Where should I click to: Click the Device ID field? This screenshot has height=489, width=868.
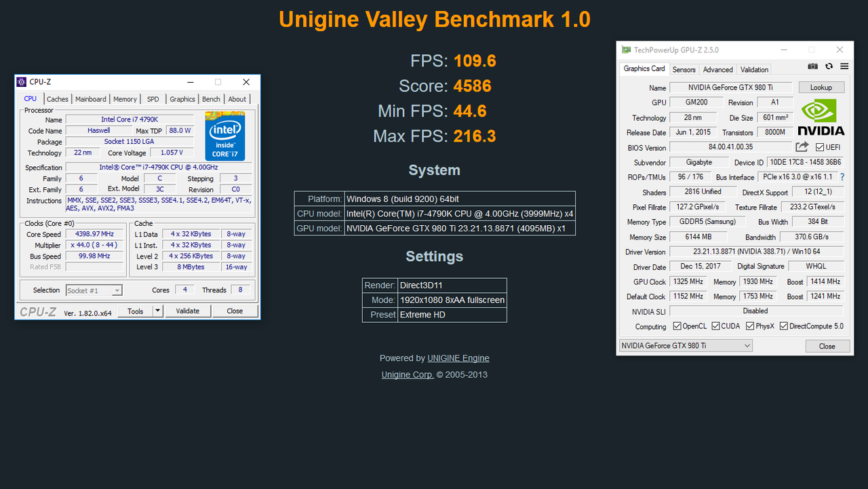(806, 162)
